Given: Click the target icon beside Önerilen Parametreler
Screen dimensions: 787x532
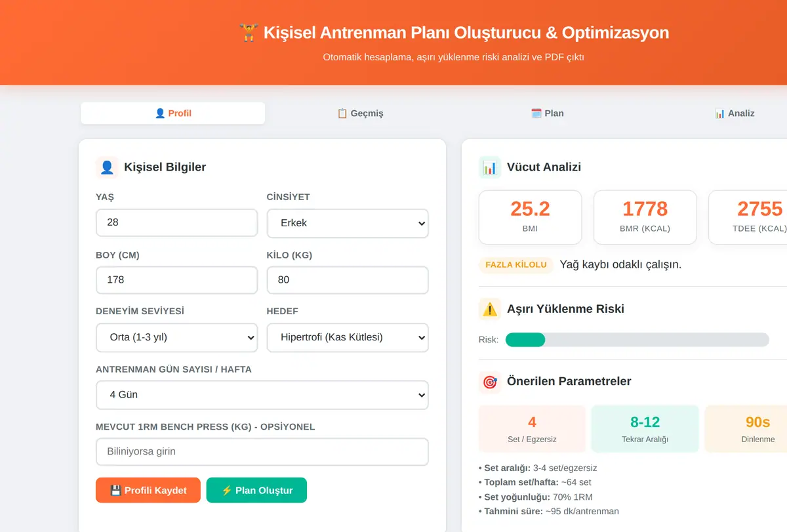Looking at the screenshot, I should [x=490, y=382].
